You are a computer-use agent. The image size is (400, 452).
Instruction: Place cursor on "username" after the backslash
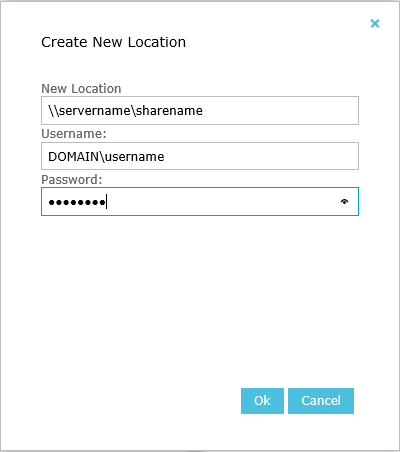coord(135,156)
